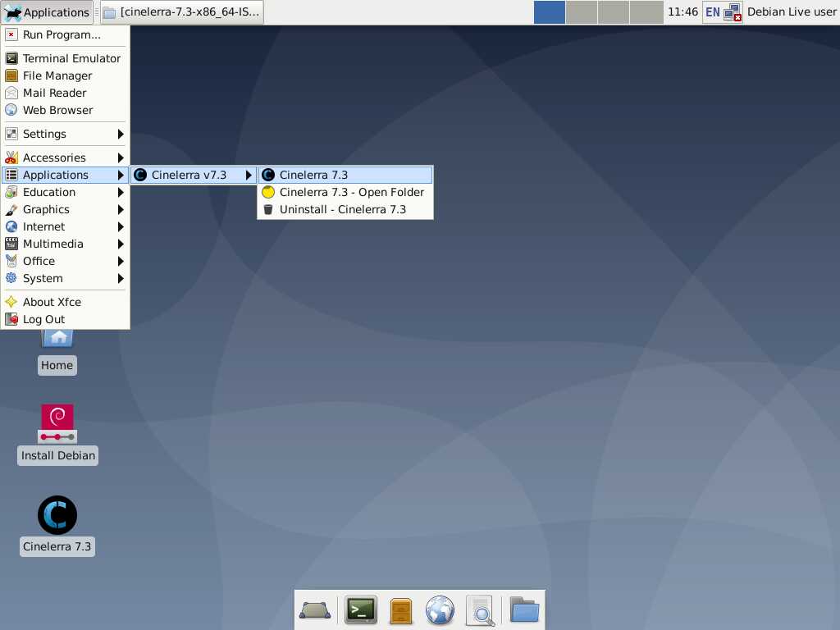The width and height of the screenshot is (840, 630).
Task: Open File Manager from the menu
Action: (65, 75)
